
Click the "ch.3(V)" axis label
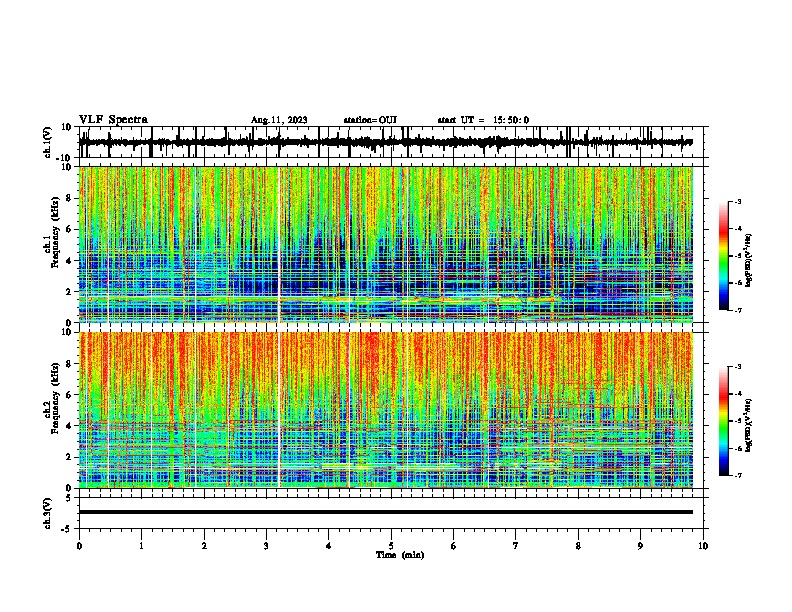(48, 514)
